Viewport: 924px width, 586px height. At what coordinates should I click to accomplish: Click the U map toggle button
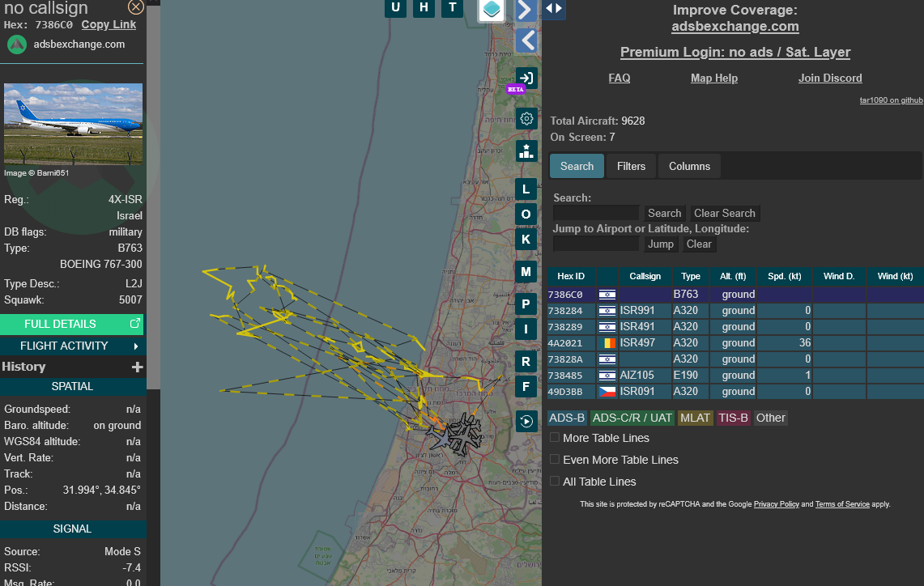pos(395,7)
